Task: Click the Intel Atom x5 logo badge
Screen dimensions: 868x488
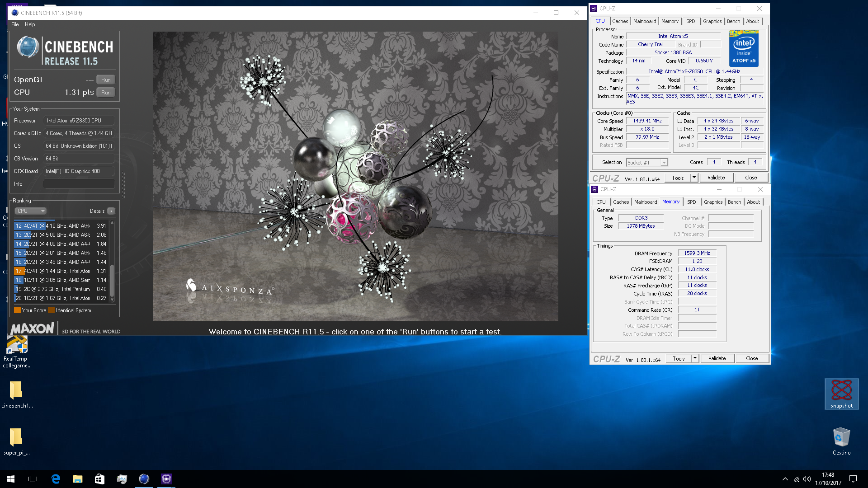Action: click(x=744, y=48)
